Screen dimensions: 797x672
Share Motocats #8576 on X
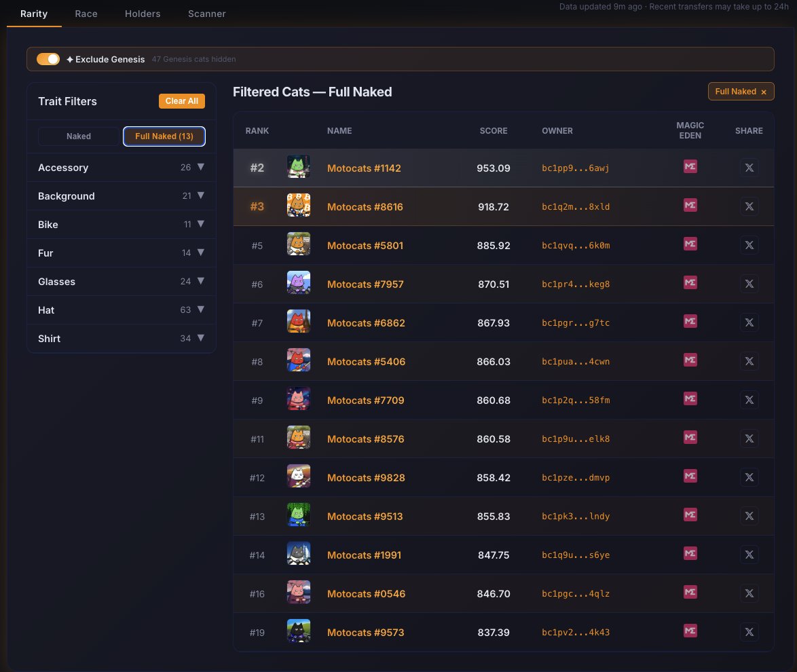tap(749, 438)
